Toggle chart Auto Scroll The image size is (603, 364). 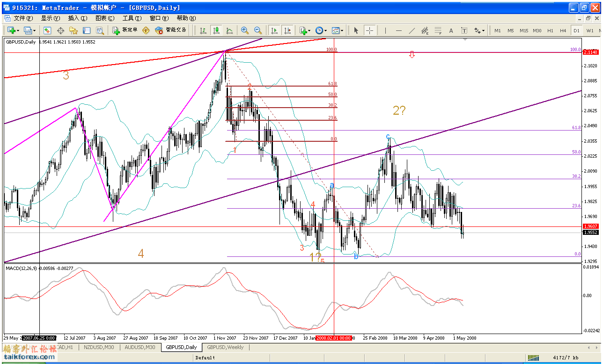coord(275,30)
